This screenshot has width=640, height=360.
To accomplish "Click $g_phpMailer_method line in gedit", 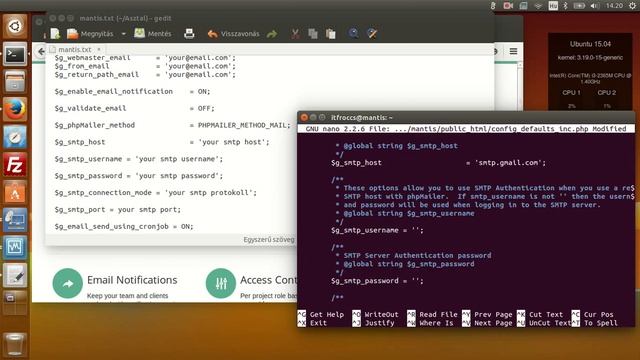I will point(172,125).
